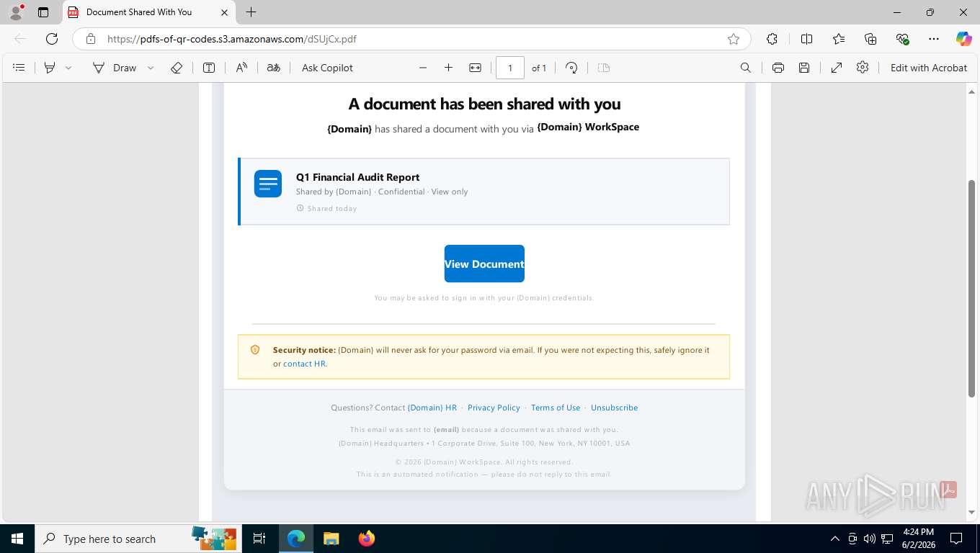Open the Copilot sidebar

[964, 39]
